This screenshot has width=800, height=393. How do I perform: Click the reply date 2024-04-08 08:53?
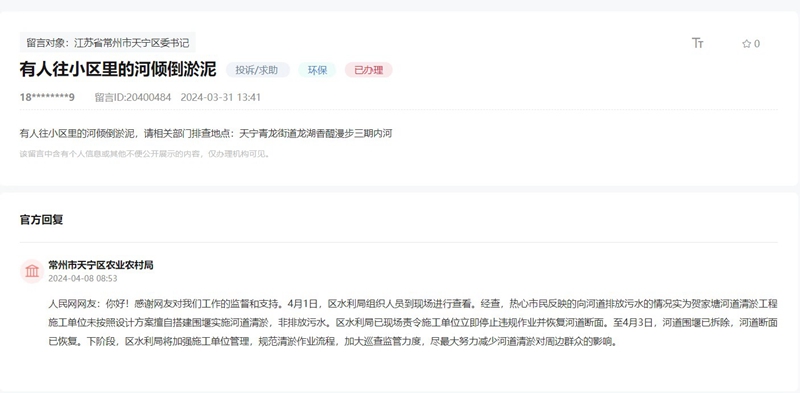[x=83, y=279]
